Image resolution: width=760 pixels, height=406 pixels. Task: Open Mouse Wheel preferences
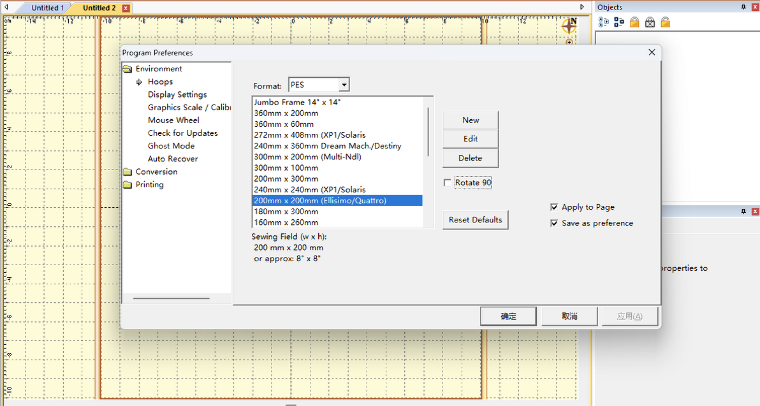pos(173,120)
